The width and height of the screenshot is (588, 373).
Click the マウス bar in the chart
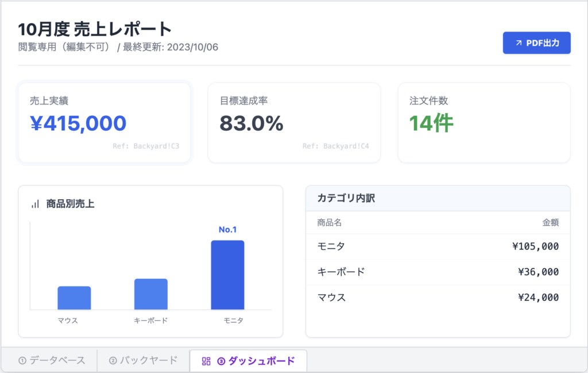click(73, 298)
